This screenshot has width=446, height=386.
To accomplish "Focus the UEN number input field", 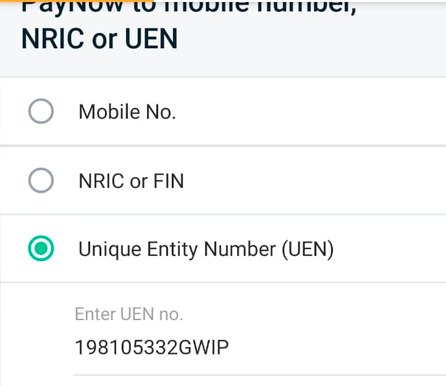I will click(x=259, y=347).
